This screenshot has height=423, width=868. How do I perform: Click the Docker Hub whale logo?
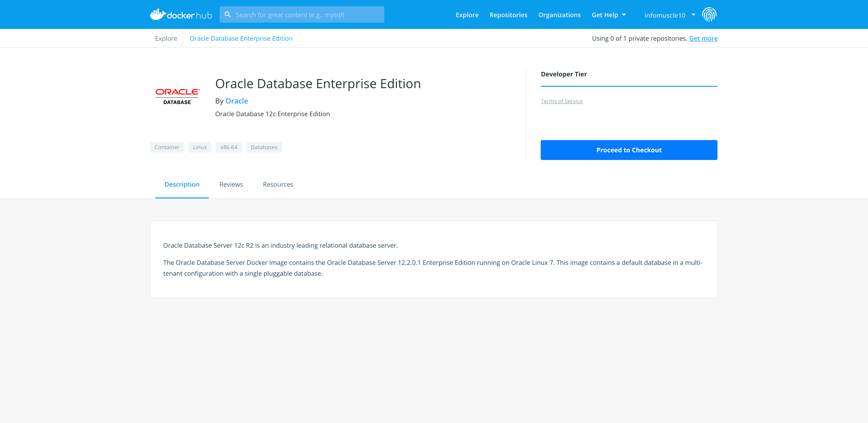158,14
